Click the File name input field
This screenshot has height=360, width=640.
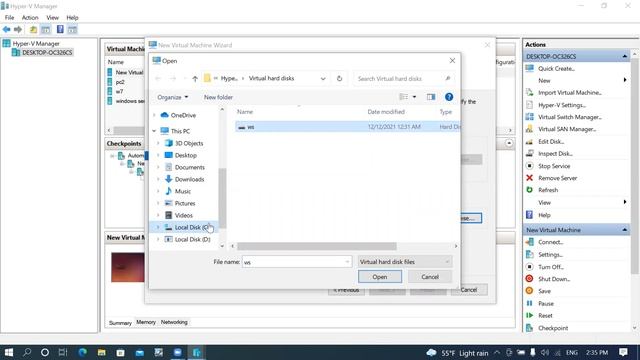pos(297,262)
